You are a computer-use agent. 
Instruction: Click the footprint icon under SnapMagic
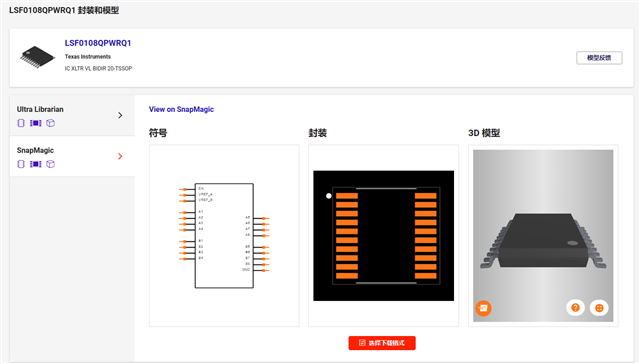tap(36, 164)
